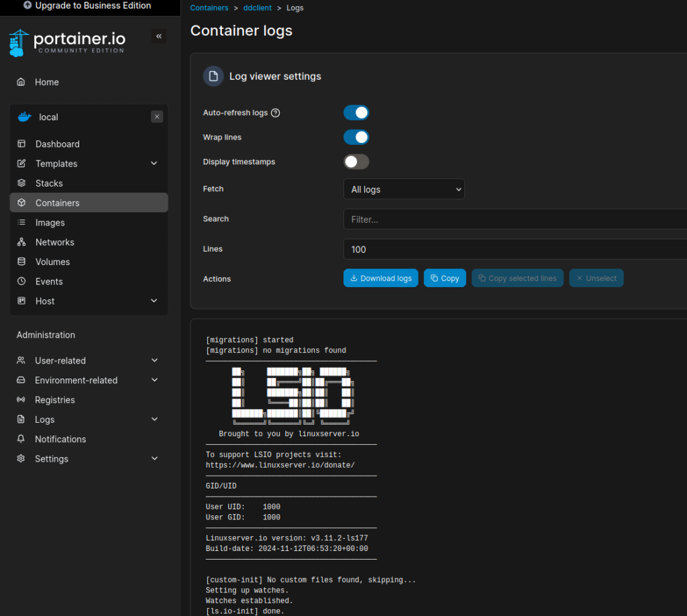Go to Dashboard in the sidebar
Screen dimensions: 687x616
(x=89, y=144)
